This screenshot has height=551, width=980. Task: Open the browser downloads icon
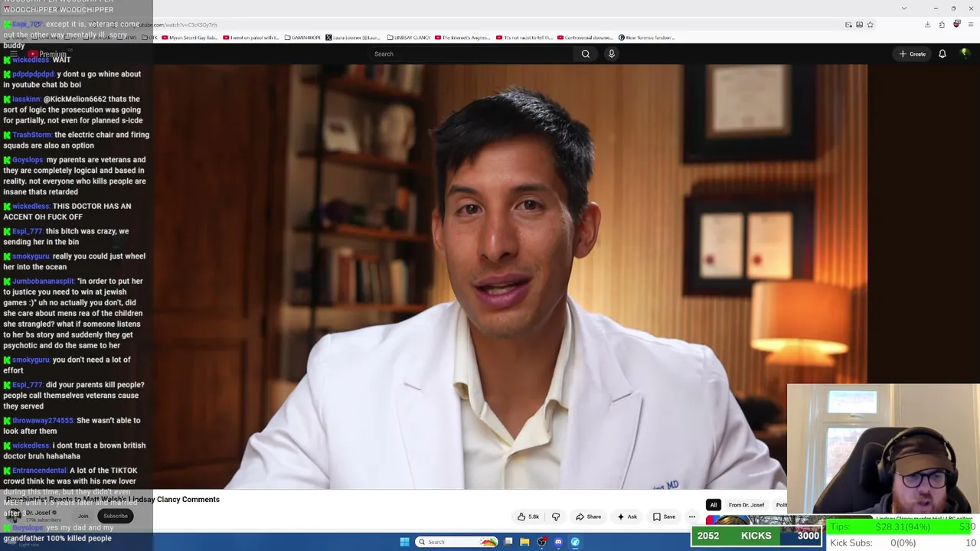pos(927,24)
